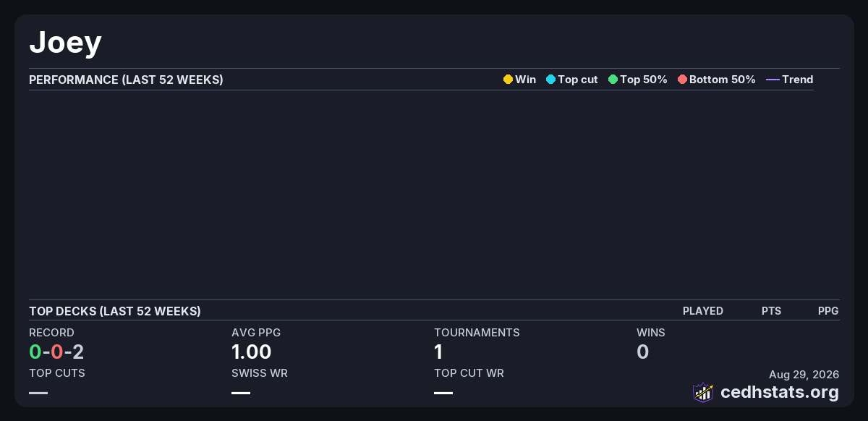The height and width of the screenshot is (421, 868).
Task: Click the red Bottom 50% legend dot
Action: (x=682, y=80)
